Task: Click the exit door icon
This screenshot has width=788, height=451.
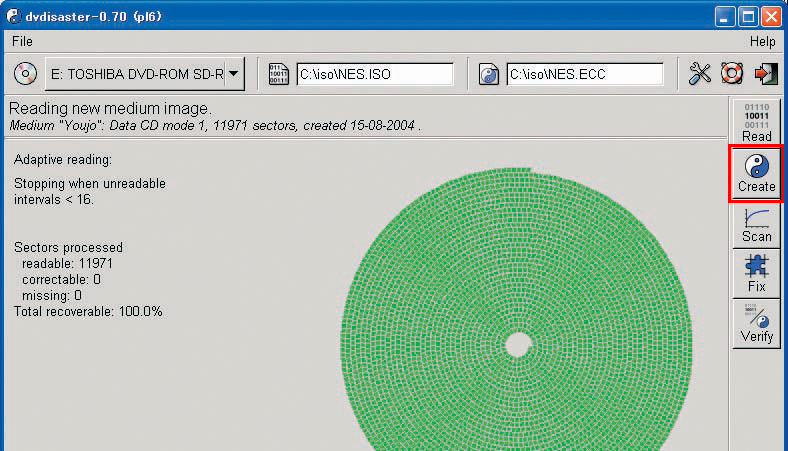Action: pos(765,74)
